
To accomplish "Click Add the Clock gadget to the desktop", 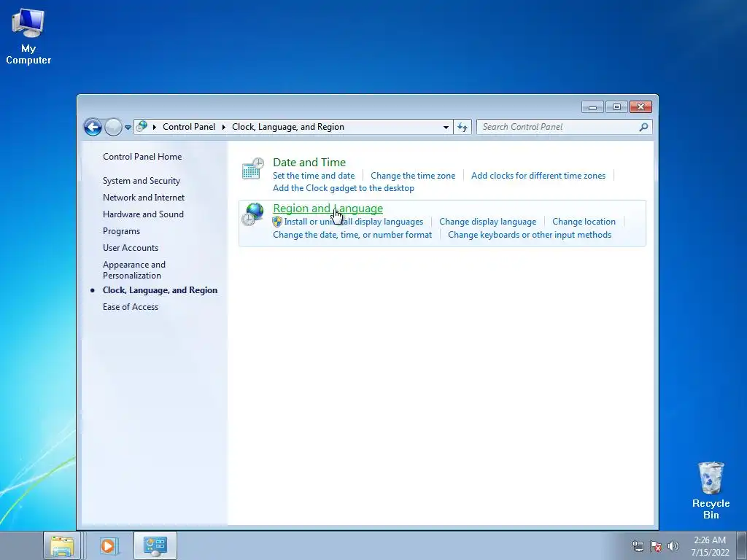I will tap(343, 188).
